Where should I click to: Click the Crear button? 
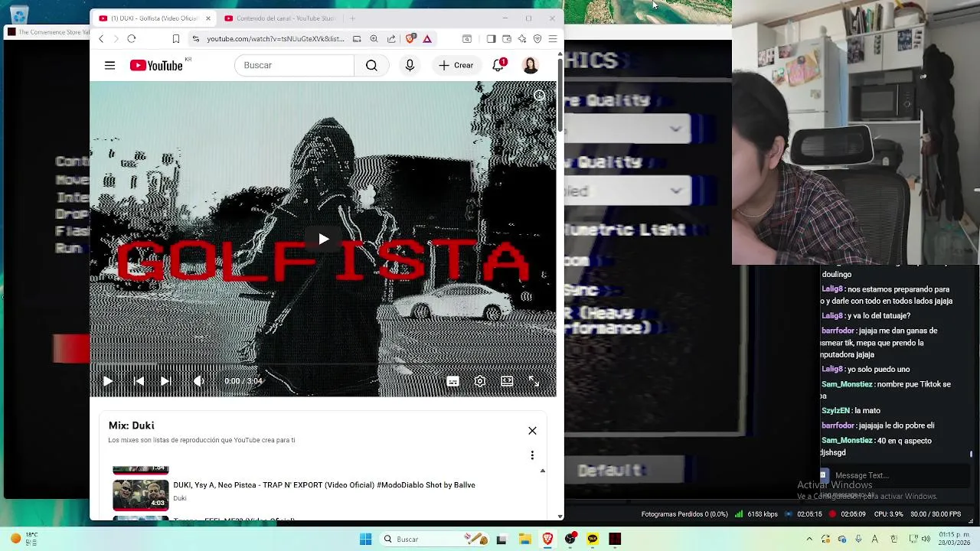(x=456, y=66)
